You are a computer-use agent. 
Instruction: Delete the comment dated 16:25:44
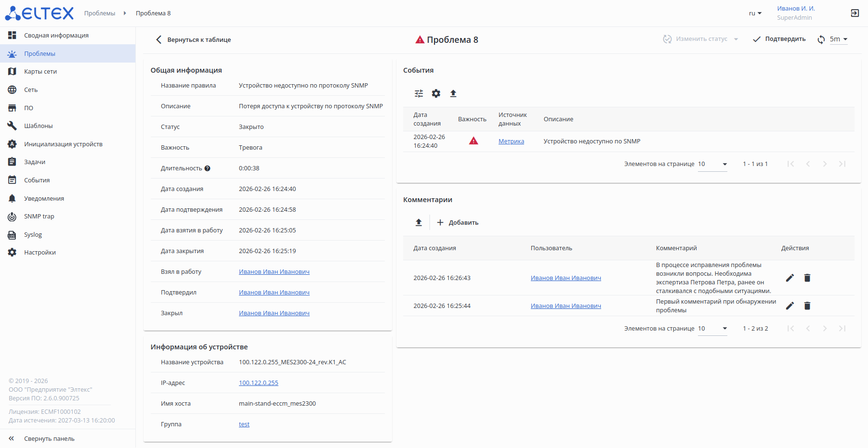point(807,306)
